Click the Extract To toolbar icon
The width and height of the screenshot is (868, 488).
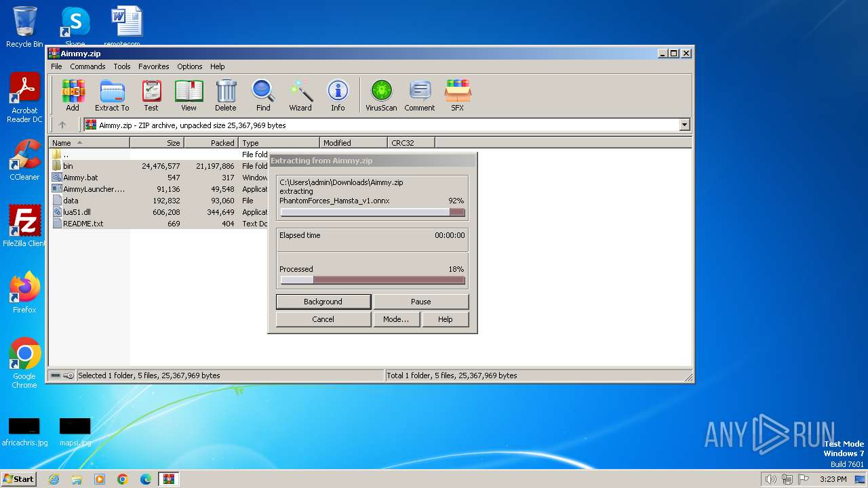coord(112,95)
